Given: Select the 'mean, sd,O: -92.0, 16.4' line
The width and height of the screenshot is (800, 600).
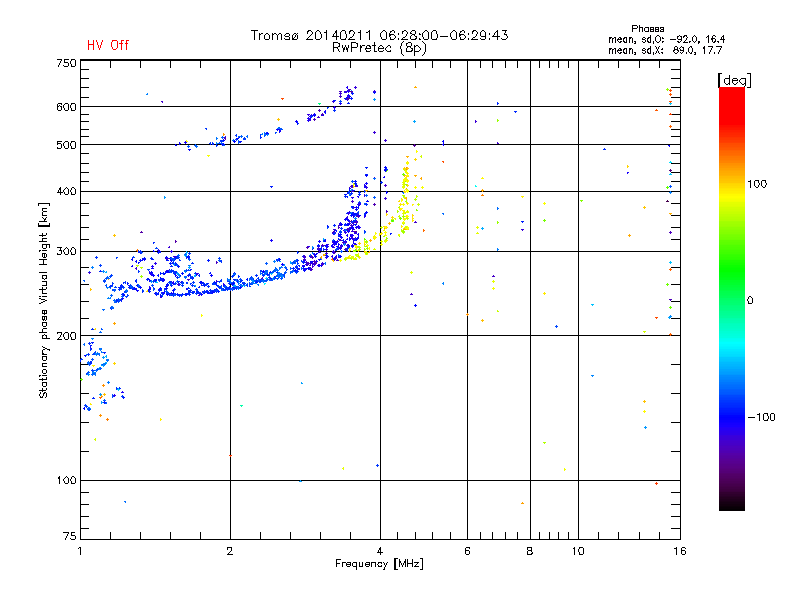Looking at the screenshot, I should (x=666, y=39).
